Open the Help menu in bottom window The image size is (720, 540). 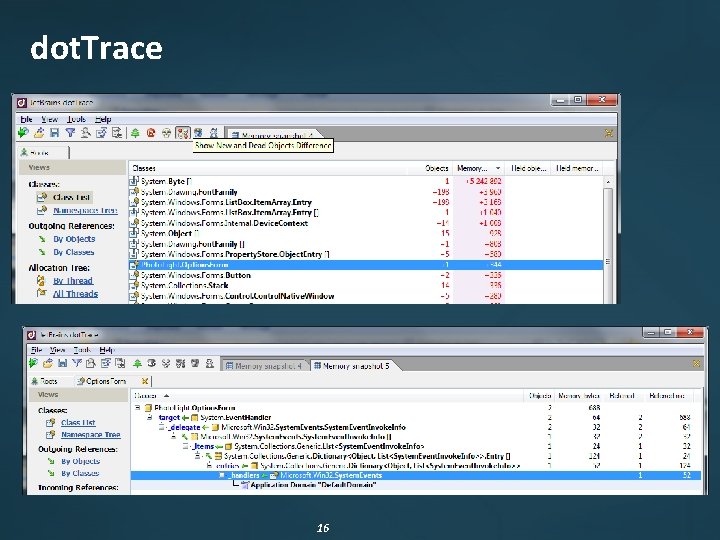[107, 350]
